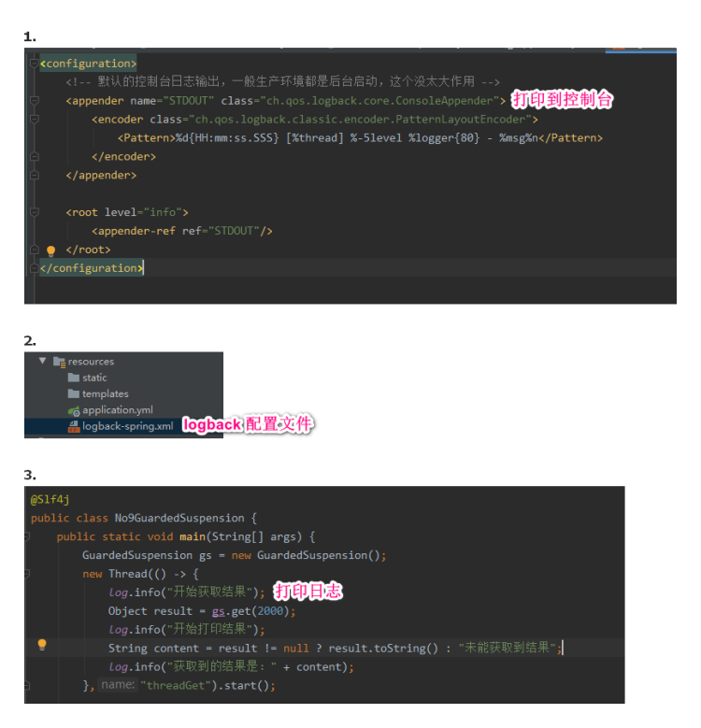
Task: Select the application.yml file name
Action: (118, 410)
